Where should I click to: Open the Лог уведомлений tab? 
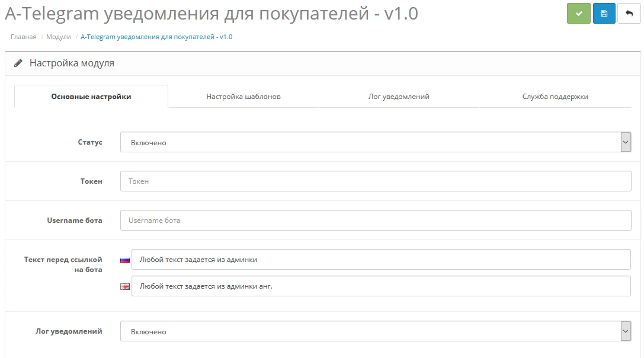[x=399, y=97]
